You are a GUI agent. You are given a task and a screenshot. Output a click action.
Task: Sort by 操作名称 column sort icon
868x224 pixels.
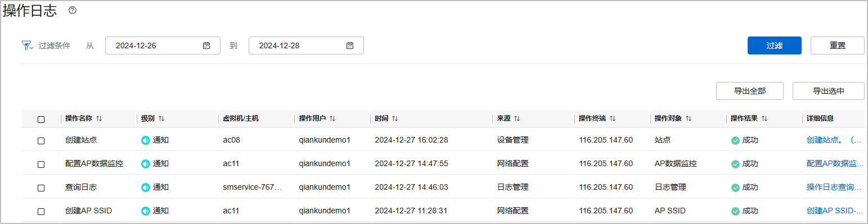(x=99, y=118)
